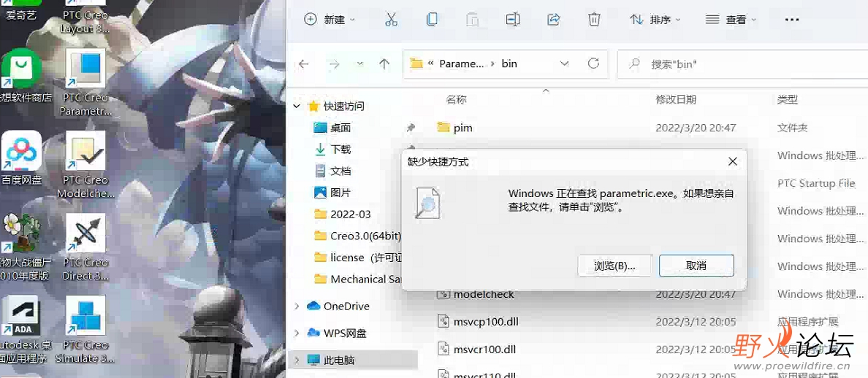Click the Delete trash icon in toolbar
The height and width of the screenshot is (378, 868).
click(x=594, y=20)
